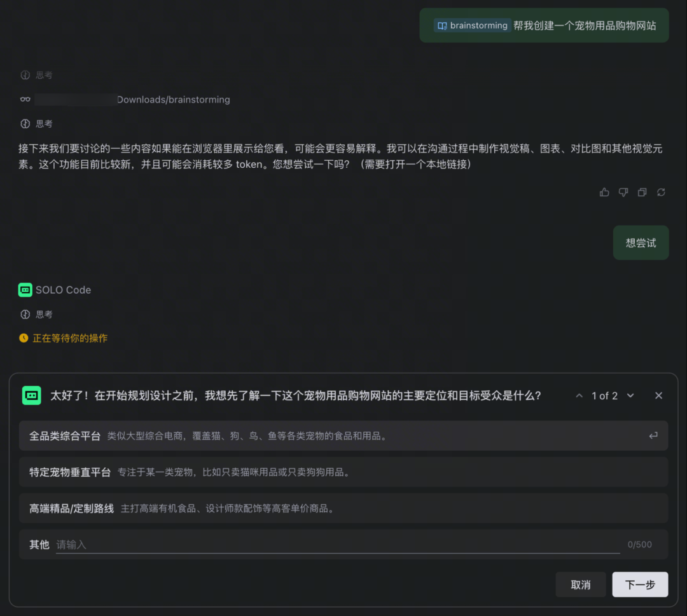This screenshot has width=687, height=616.
Task: Give a thumbs up to the assistant response
Action: pos(604,192)
